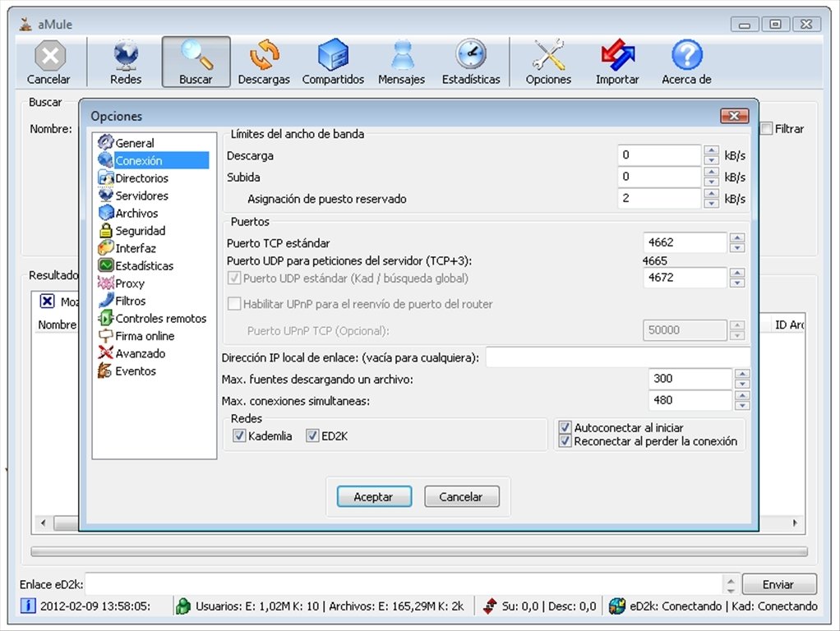Open Eventos settings page
This screenshot has width=840, height=631.
[136, 371]
